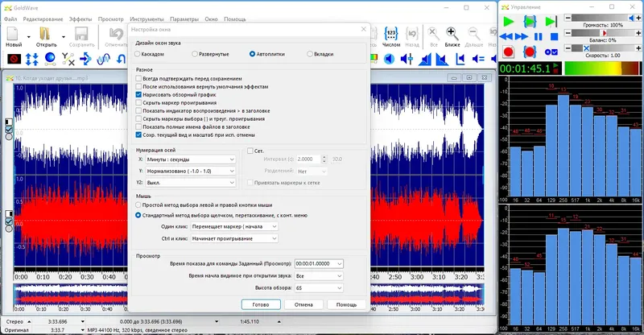The height and width of the screenshot is (335, 644).
Task: Click the Готово button
Action: coord(260,305)
